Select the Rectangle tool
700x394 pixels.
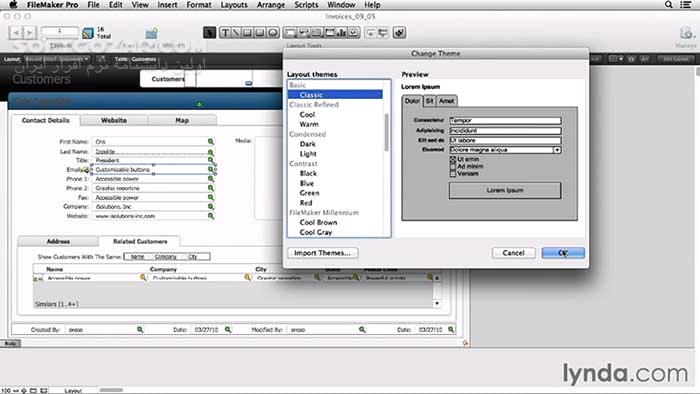[247, 33]
